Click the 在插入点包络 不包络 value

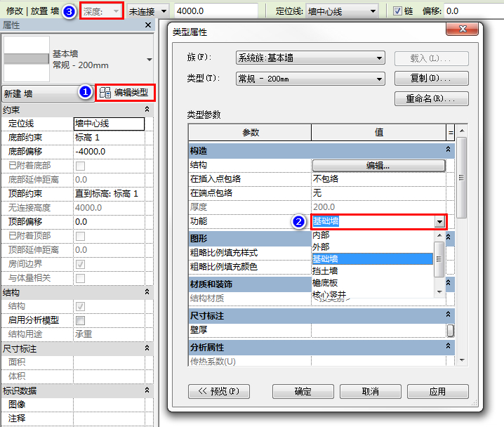[x=378, y=179]
